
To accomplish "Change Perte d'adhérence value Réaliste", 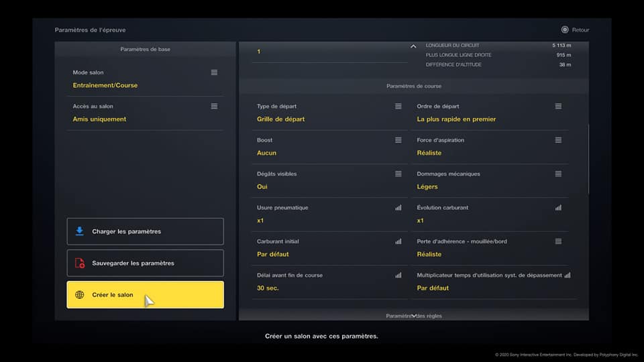I will (429, 254).
